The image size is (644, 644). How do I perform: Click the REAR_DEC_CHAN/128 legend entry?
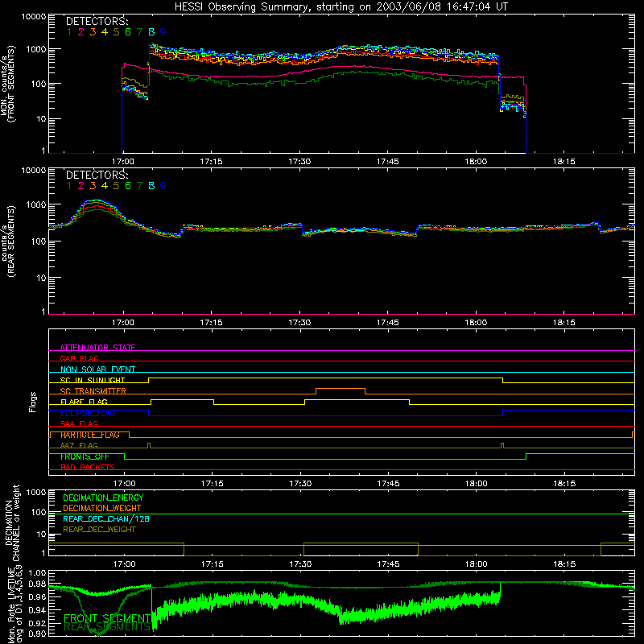coord(106,518)
